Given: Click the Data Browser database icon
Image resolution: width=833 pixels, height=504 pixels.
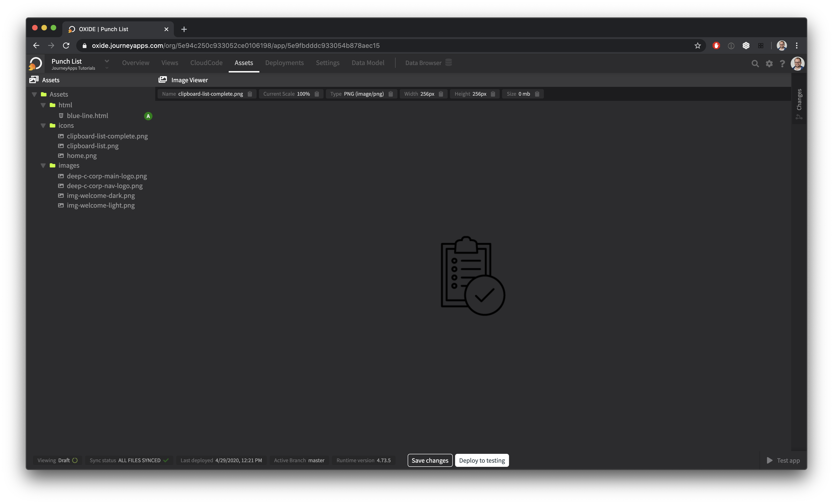Looking at the screenshot, I should click(448, 62).
